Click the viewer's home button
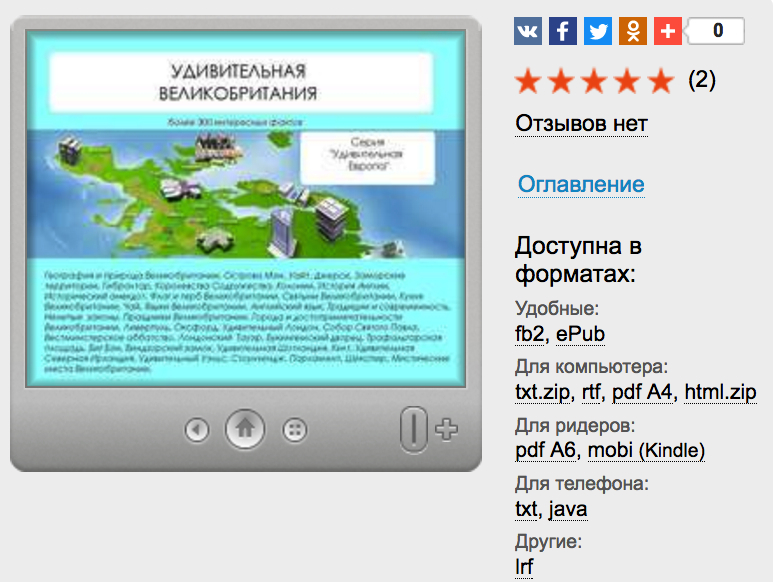775x582 pixels. (245, 429)
